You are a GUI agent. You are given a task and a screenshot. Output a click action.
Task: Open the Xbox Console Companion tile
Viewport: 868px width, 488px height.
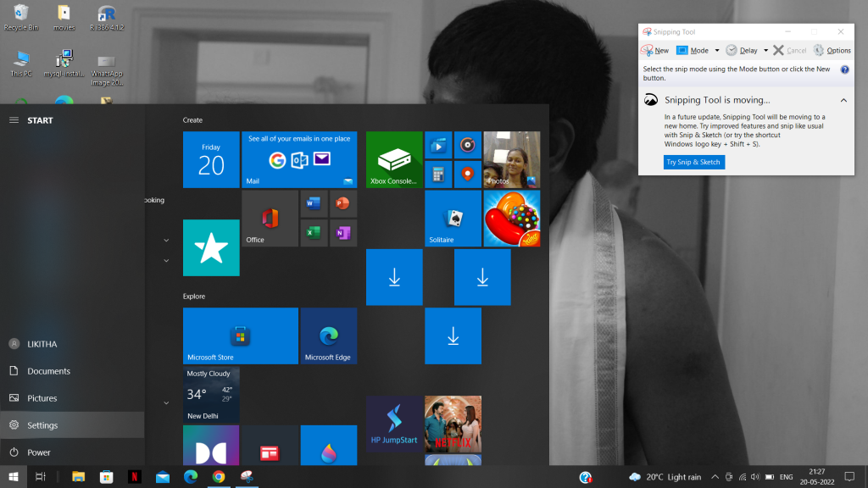pyautogui.click(x=394, y=159)
